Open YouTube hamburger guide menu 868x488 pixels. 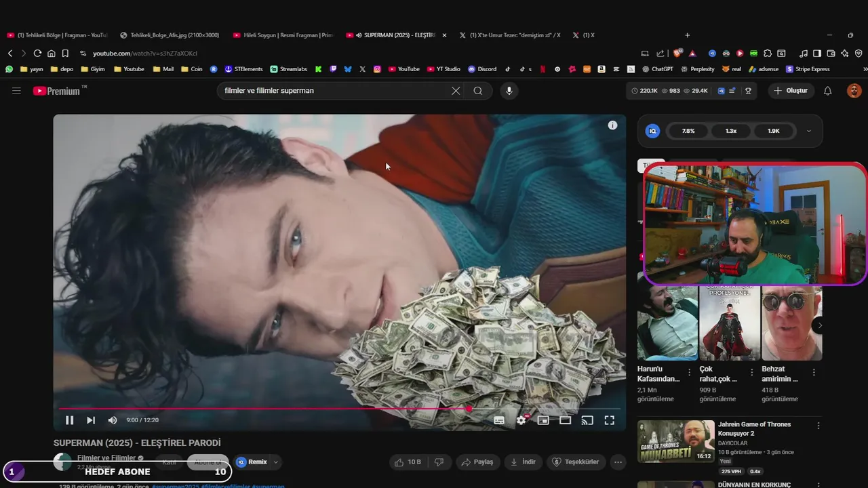pyautogui.click(x=16, y=91)
